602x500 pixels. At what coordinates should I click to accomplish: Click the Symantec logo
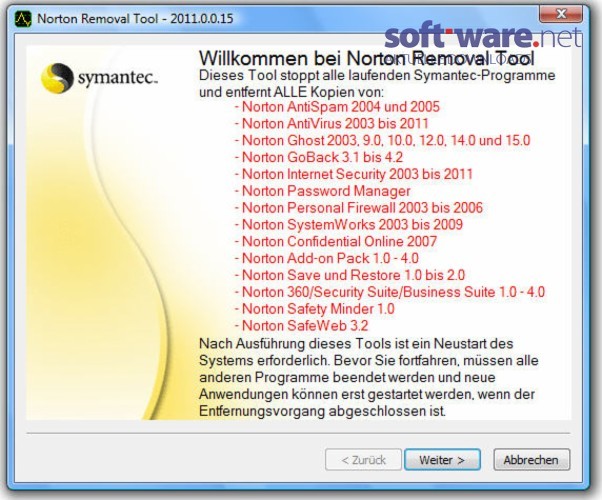pos(99,78)
